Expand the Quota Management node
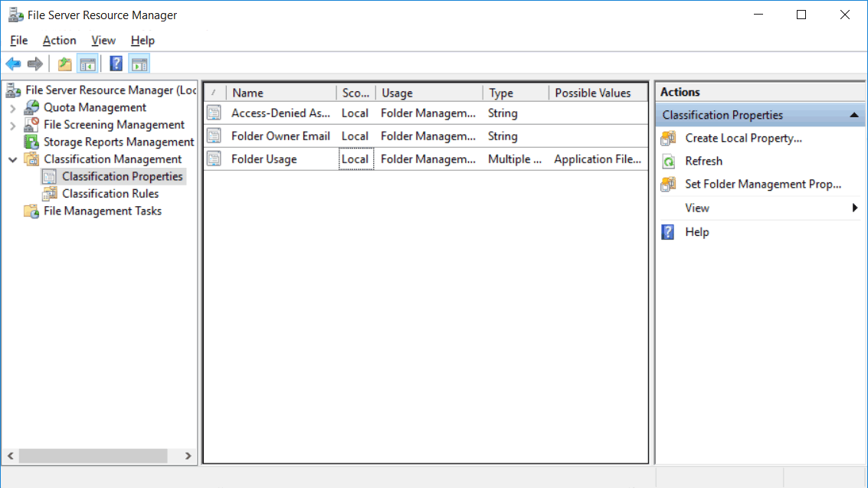The image size is (868, 488). [13, 108]
